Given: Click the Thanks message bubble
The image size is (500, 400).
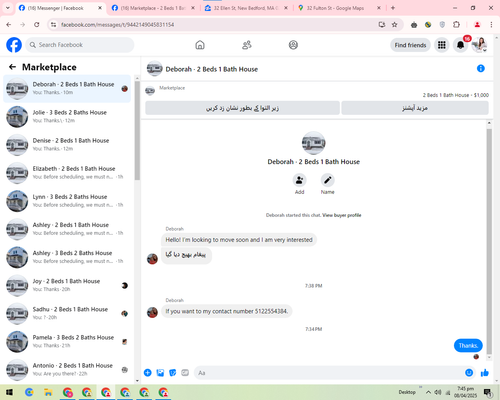Looking at the screenshot, I should point(468,346).
